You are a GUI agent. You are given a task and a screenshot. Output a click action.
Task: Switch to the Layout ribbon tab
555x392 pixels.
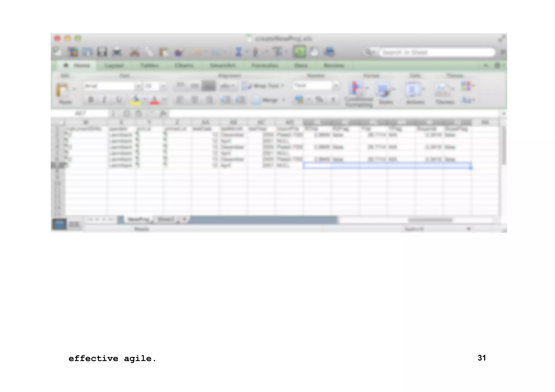point(114,66)
